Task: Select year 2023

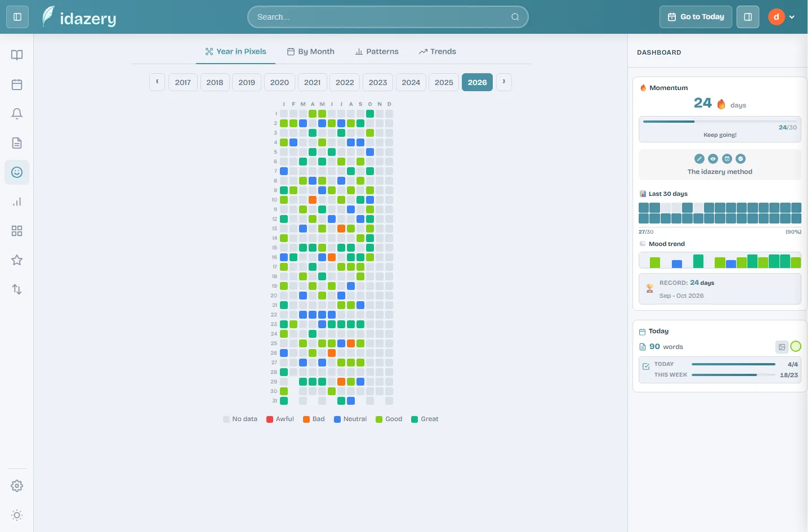Action: pos(378,82)
